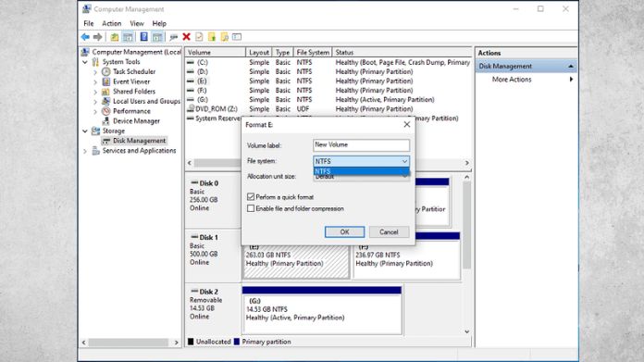Image resolution: width=644 pixels, height=362 pixels.
Task: Select the Shared Folders icon in tree
Action: click(x=106, y=92)
